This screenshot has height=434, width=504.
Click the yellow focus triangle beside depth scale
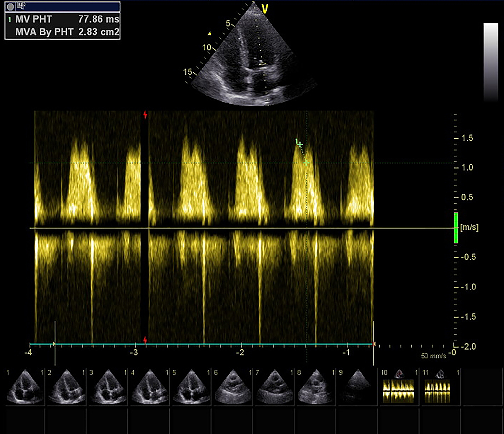209,33
